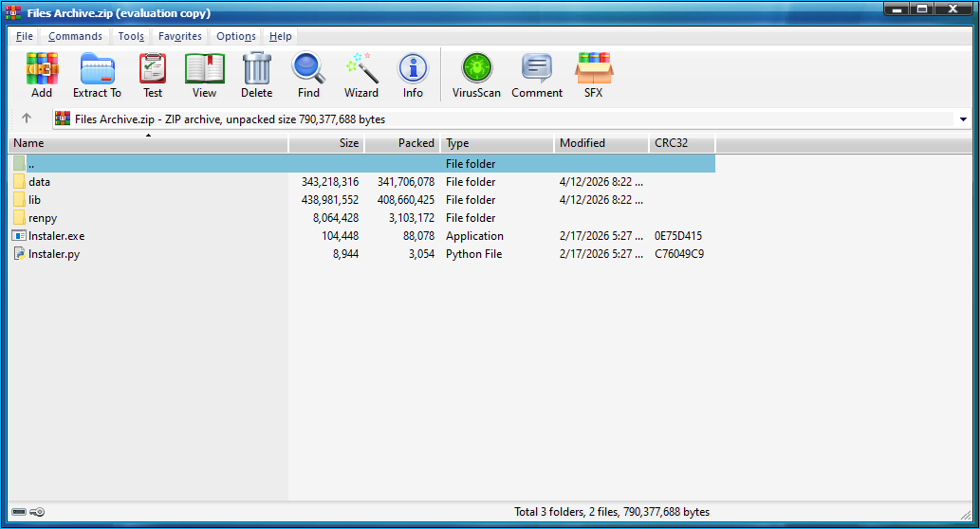Select the 'renpy' folder name

coord(43,218)
